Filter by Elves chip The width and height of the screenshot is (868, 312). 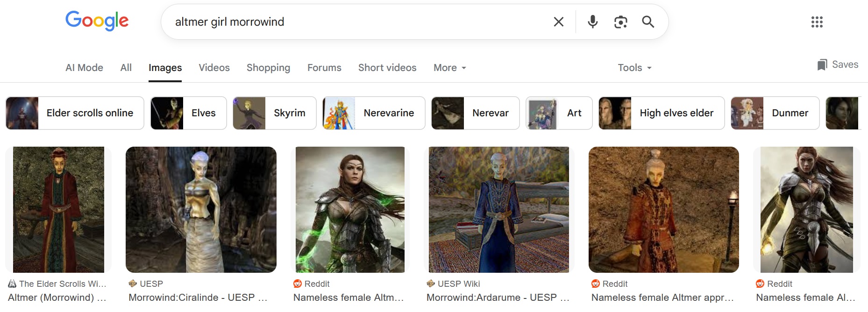(188, 113)
